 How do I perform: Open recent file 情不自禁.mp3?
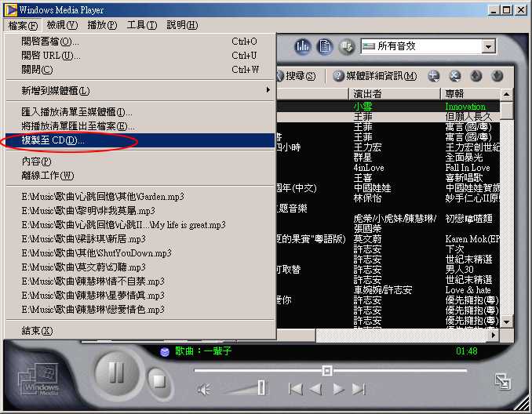coord(140,281)
